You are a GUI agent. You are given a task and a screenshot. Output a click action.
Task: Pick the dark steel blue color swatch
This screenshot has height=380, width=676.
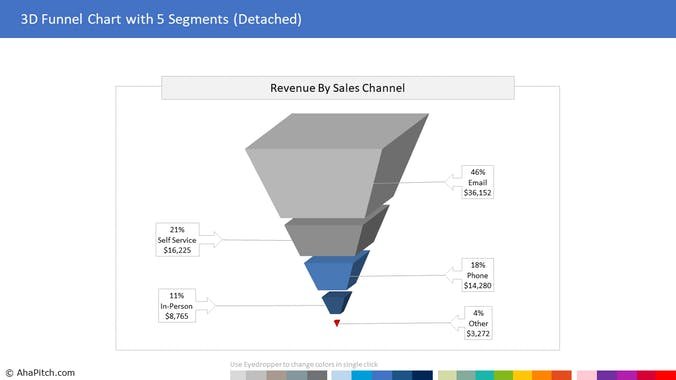click(x=402, y=375)
